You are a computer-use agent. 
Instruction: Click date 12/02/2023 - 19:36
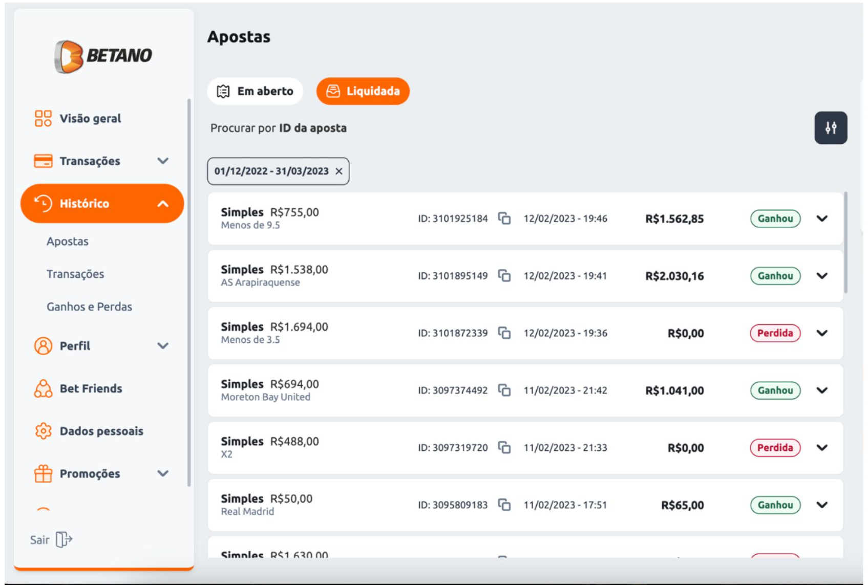pyautogui.click(x=565, y=333)
